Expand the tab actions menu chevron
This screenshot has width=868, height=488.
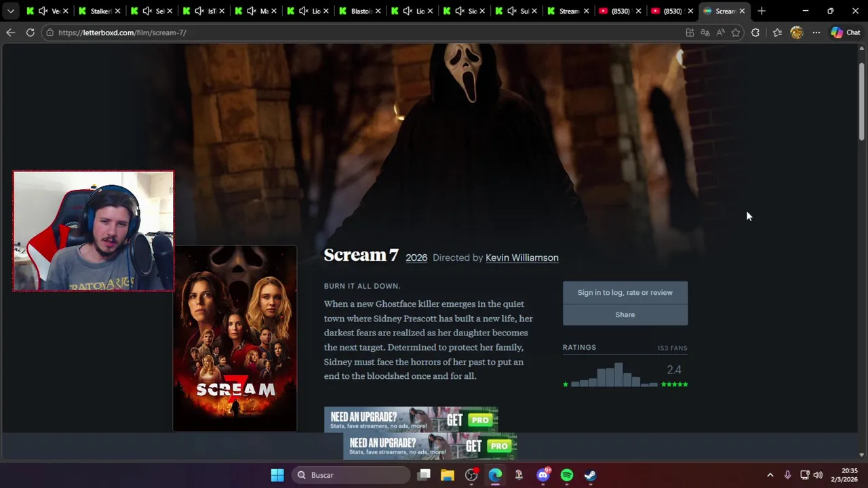(x=10, y=11)
